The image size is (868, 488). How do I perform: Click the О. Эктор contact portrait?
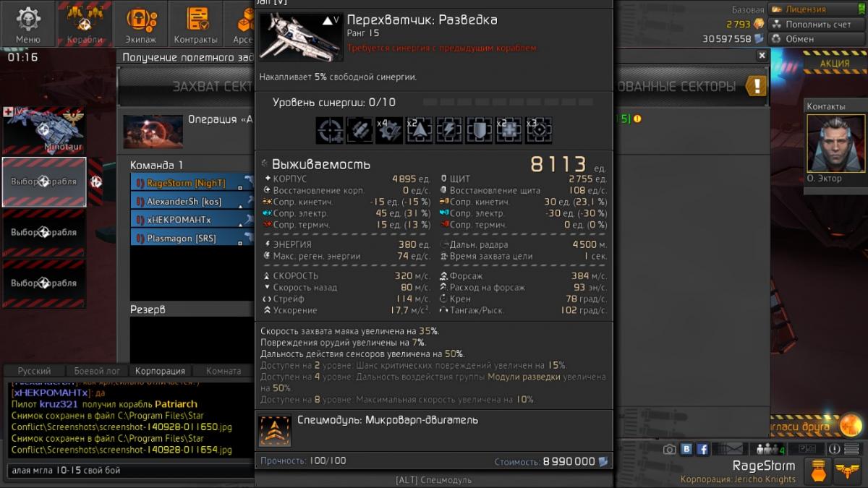tap(835, 143)
